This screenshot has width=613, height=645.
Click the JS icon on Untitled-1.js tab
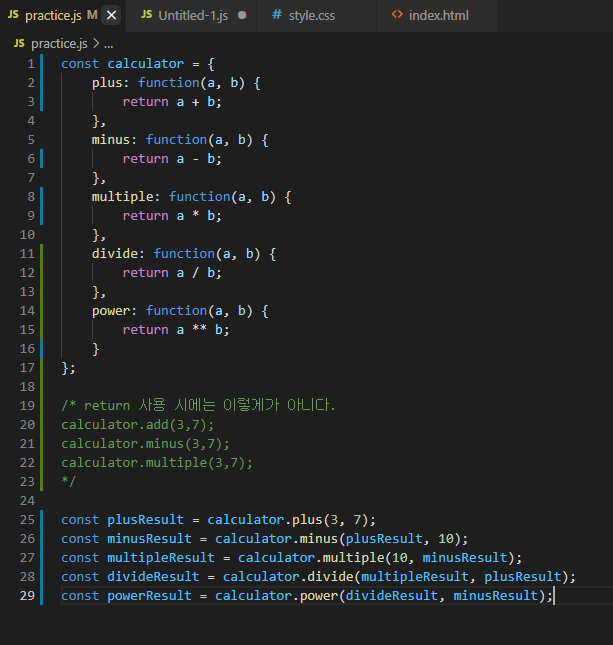point(146,15)
